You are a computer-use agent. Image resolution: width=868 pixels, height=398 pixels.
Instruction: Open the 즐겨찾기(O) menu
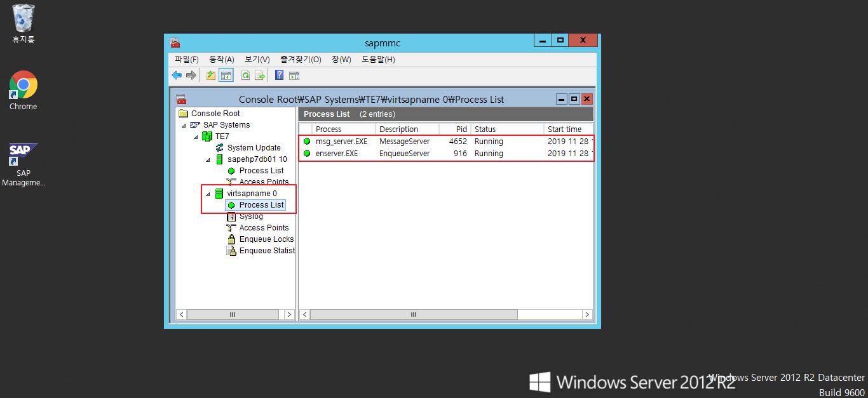(x=301, y=60)
